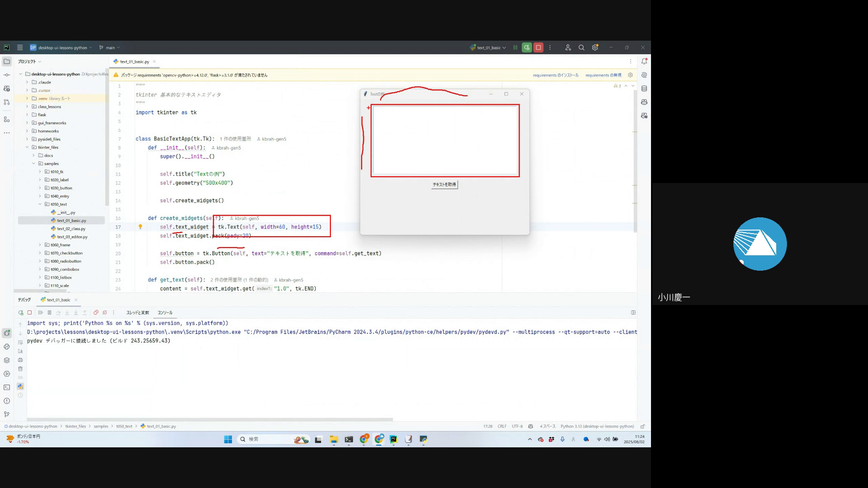Open Python Console tool window in left strip

(x=7, y=347)
